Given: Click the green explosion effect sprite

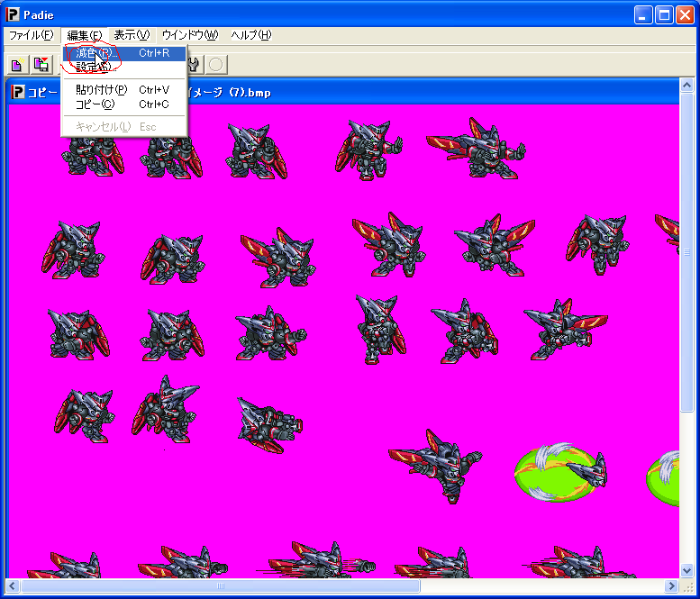Looking at the screenshot, I should (560, 472).
